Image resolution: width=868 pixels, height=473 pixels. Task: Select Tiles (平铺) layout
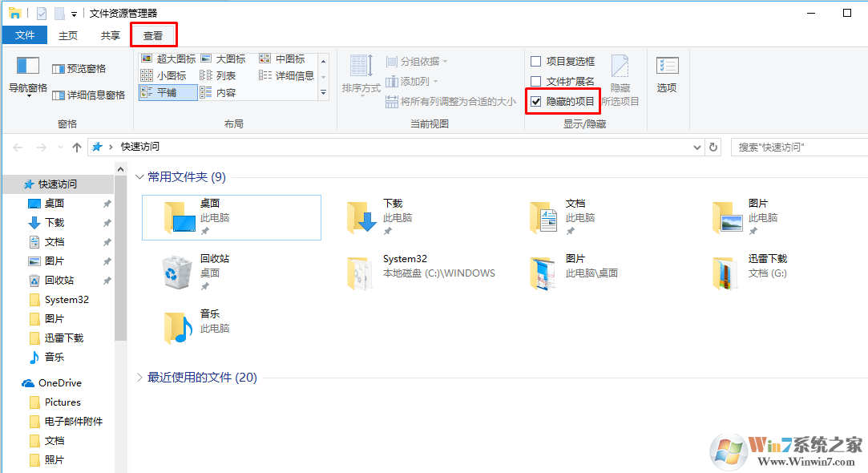click(168, 92)
